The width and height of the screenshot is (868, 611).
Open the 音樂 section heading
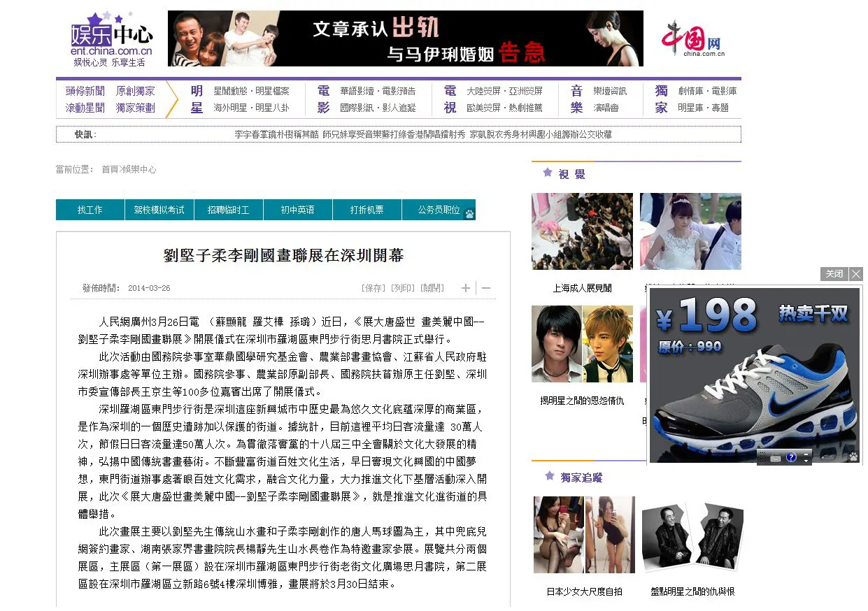click(x=576, y=99)
